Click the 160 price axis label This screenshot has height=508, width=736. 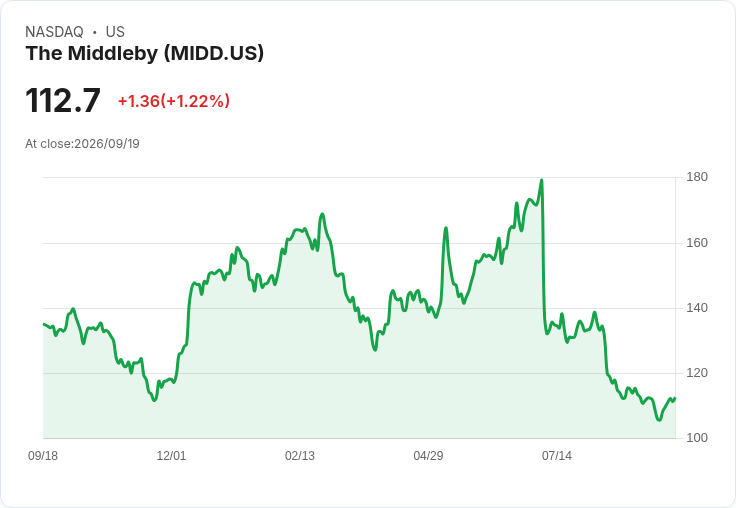(697, 243)
